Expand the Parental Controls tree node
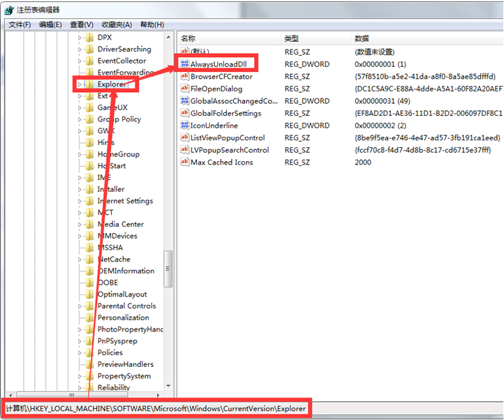This screenshot has width=504, height=420. pos(80,306)
